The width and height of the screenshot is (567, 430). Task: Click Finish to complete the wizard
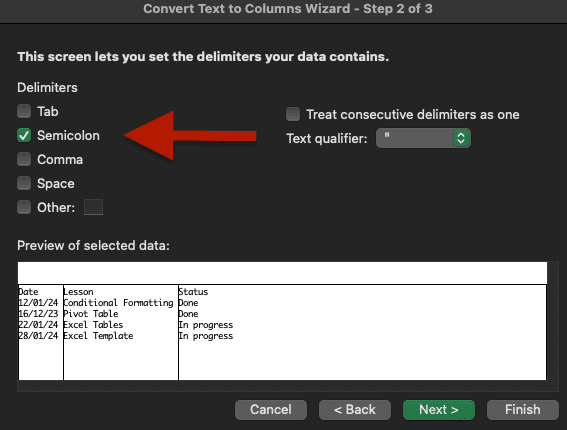pos(523,410)
